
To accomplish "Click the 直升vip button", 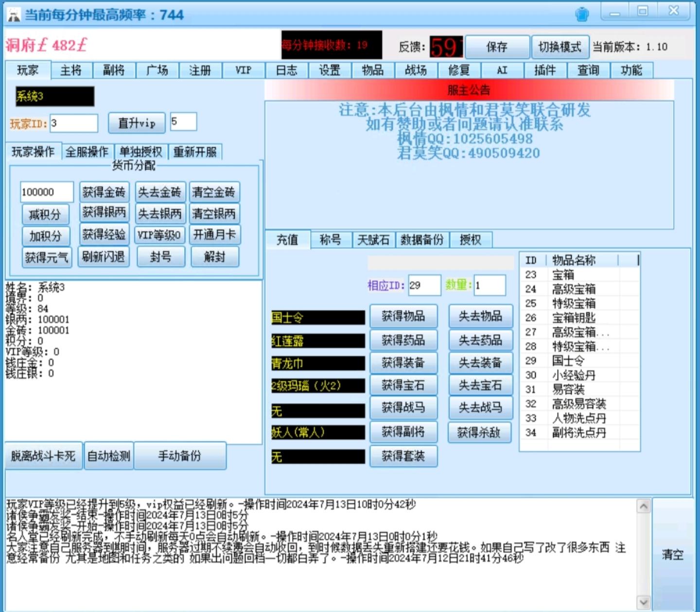I will click(137, 123).
